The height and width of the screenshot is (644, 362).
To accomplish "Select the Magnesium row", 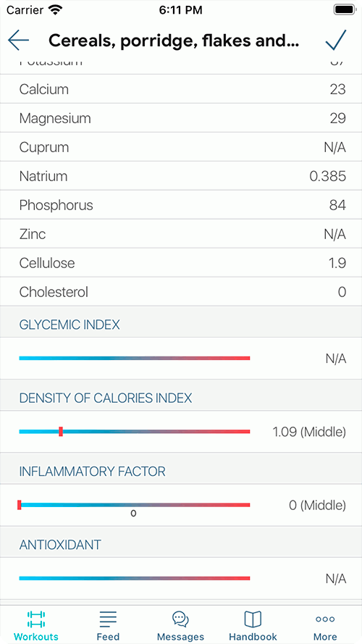I will (181, 118).
